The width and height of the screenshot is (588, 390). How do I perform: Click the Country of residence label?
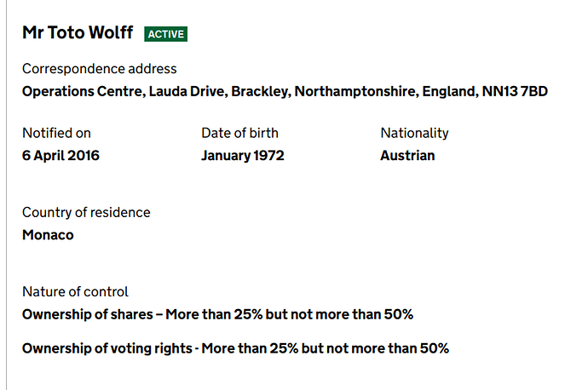click(86, 212)
